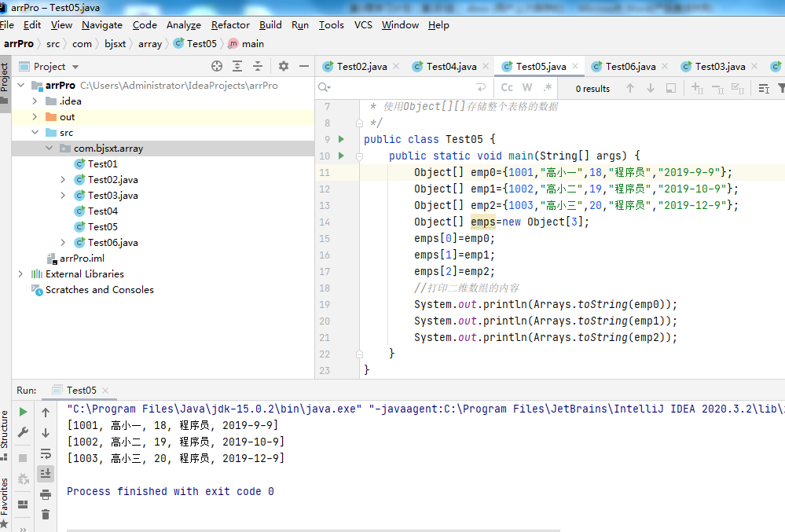Image resolution: width=785 pixels, height=532 pixels.
Task: Stop the running process in Run panel
Action: coord(23,458)
